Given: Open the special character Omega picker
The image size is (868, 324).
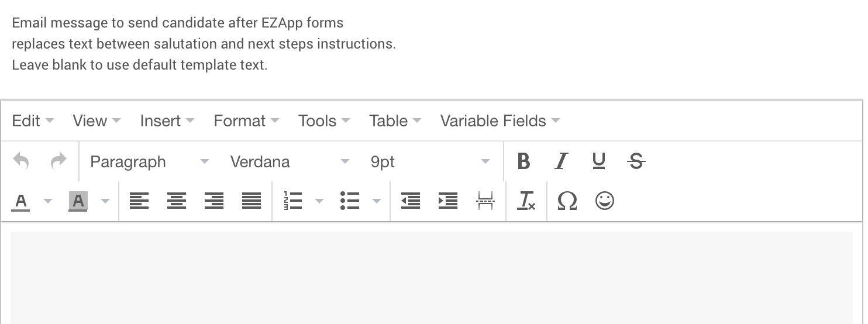Looking at the screenshot, I should tap(567, 201).
